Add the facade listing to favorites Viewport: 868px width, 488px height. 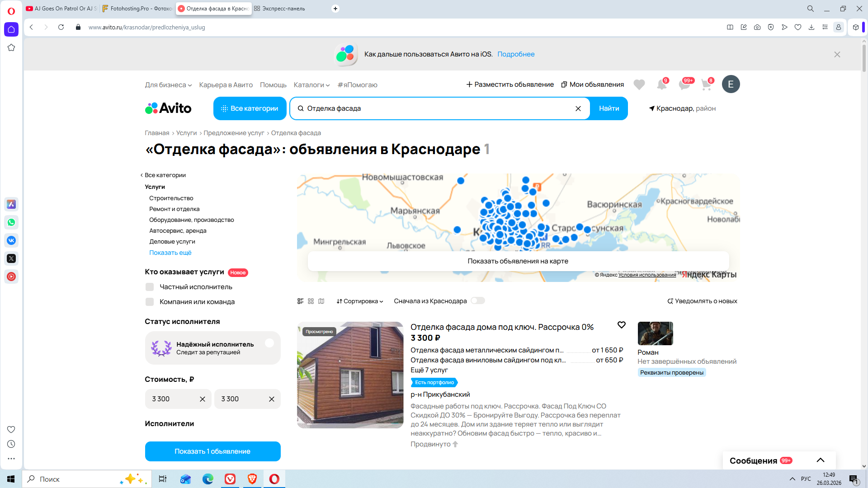pos(622,325)
